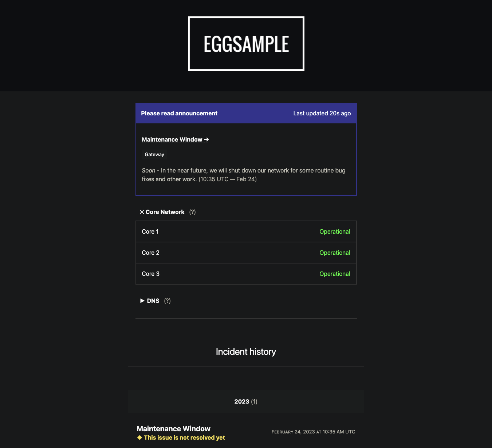Click Core 3 Operational status label
This screenshot has height=448, width=492.
click(335, 274)
